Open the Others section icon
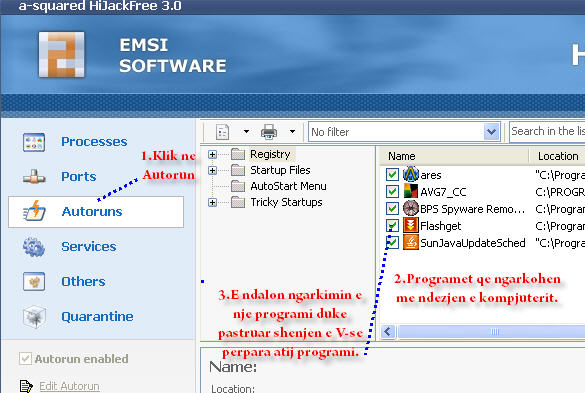Screen dimensions: 585x393 pos(34,281)
